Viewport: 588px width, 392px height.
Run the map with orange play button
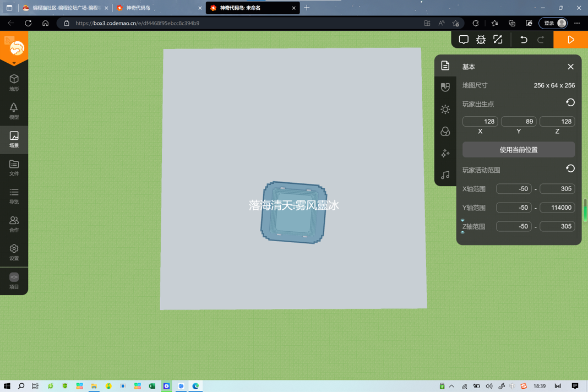coord(570,40)
